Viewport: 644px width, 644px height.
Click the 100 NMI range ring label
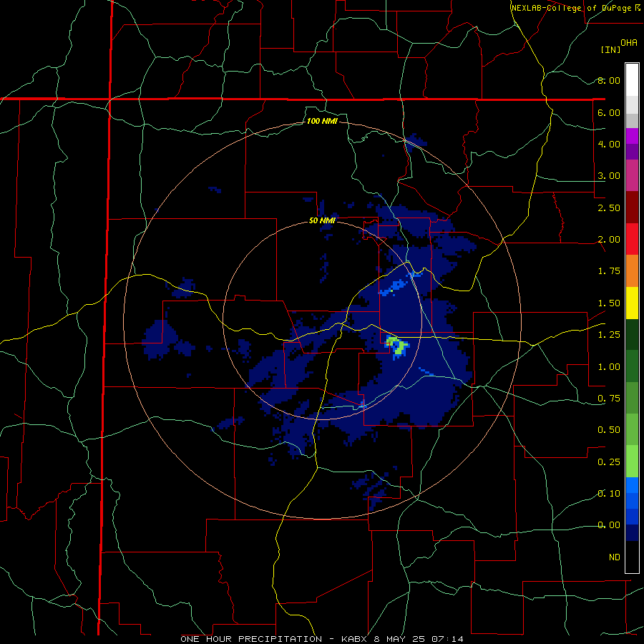[322, 121]
